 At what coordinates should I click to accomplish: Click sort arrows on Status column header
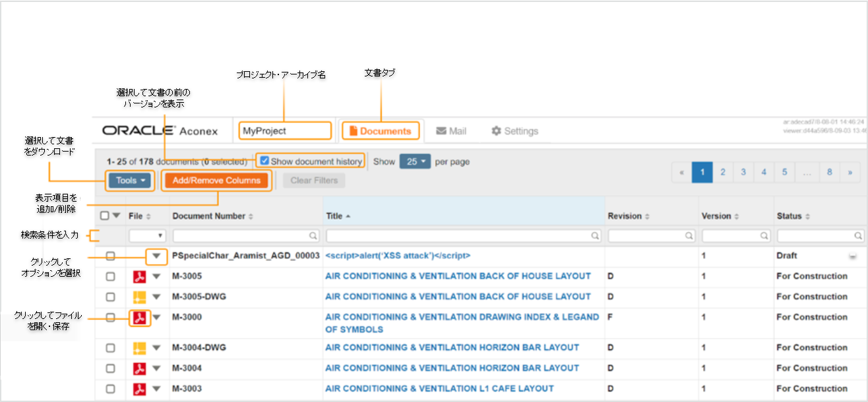click(x=807, y=216)
